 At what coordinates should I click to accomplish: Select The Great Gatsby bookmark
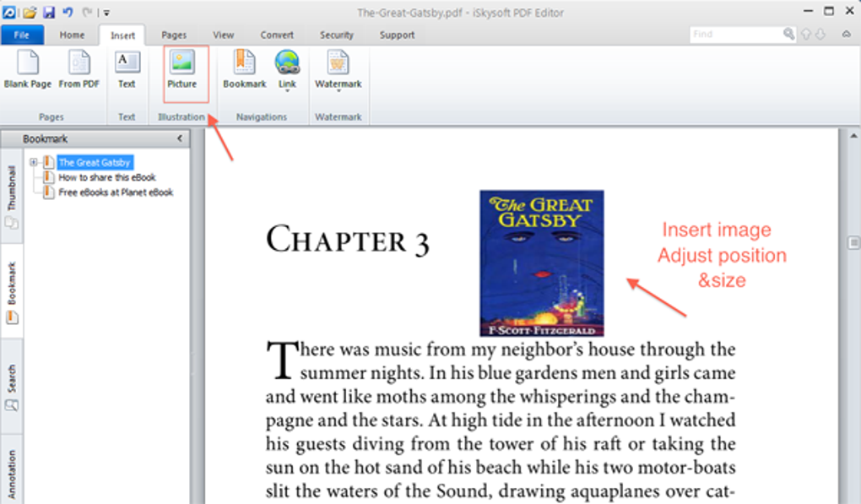click(x=95, y=162)
